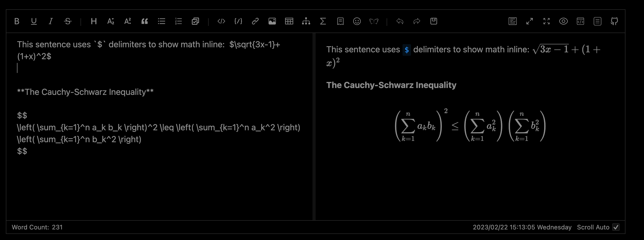
Task: Insert a hyperlink using the link icon
Action: point(255,21)
